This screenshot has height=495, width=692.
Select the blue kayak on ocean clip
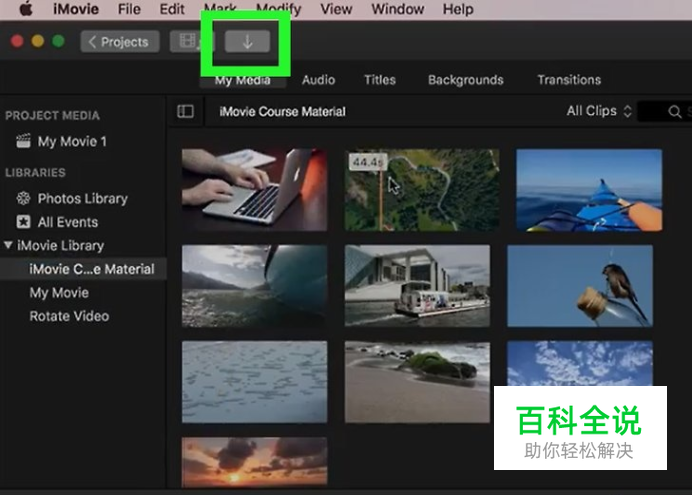(589, 190)
